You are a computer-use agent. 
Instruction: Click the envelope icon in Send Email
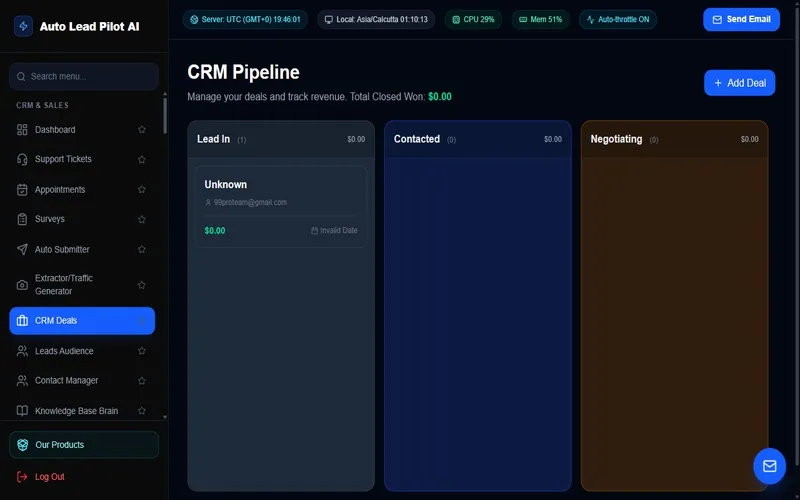coord(717,19)
